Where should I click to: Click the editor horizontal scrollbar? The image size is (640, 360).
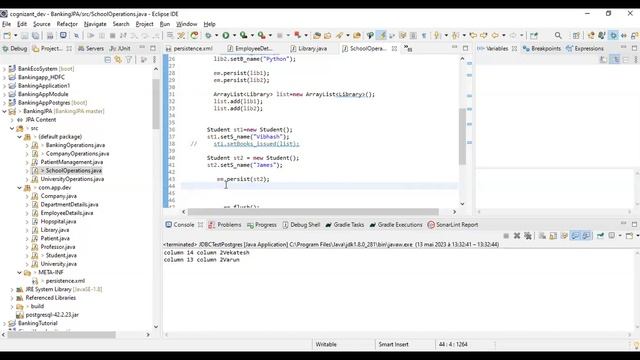click(313, 212)
